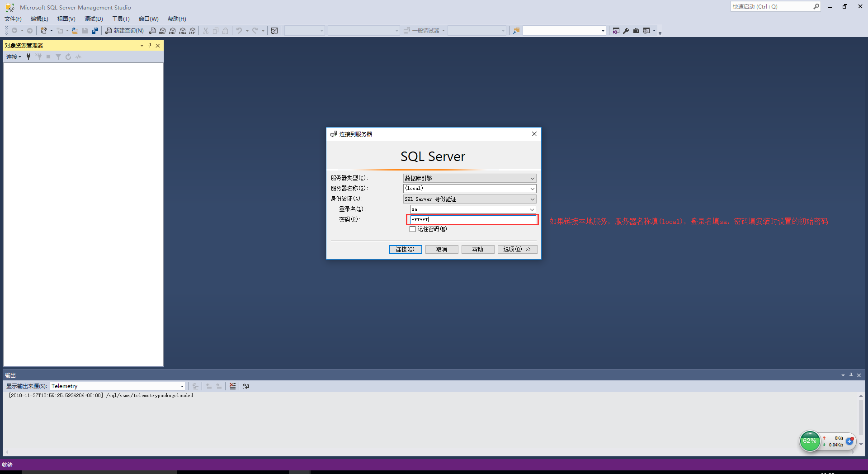This screenshot has width=868, height=474.
Task: Click the open file folder icon
Action: (x=75, y=31)
